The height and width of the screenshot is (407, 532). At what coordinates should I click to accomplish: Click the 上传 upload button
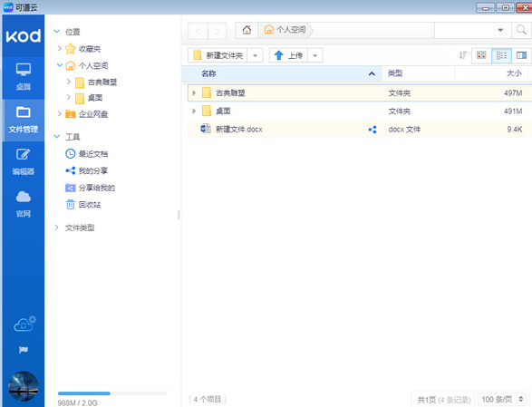pos(288,55)
